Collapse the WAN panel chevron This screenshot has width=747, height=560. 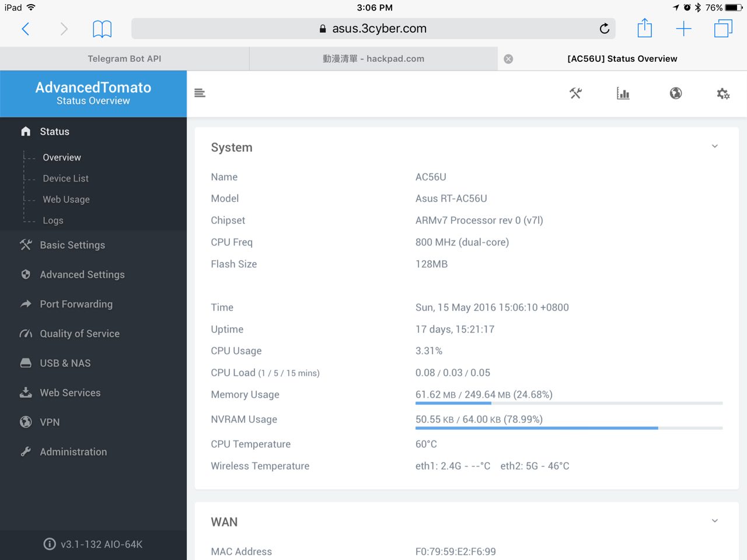(x=715, y=521)
